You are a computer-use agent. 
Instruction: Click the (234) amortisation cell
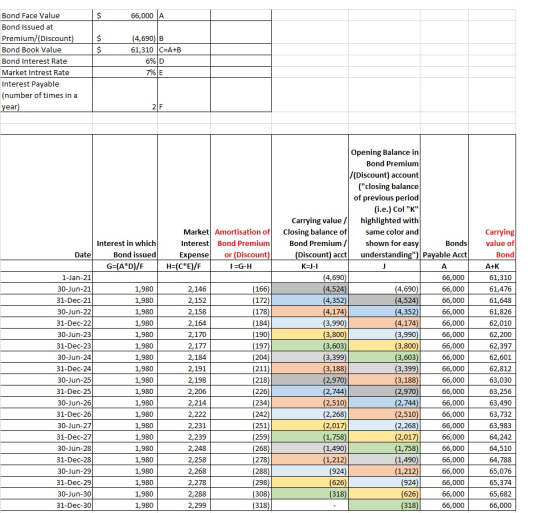click(241, 403)
